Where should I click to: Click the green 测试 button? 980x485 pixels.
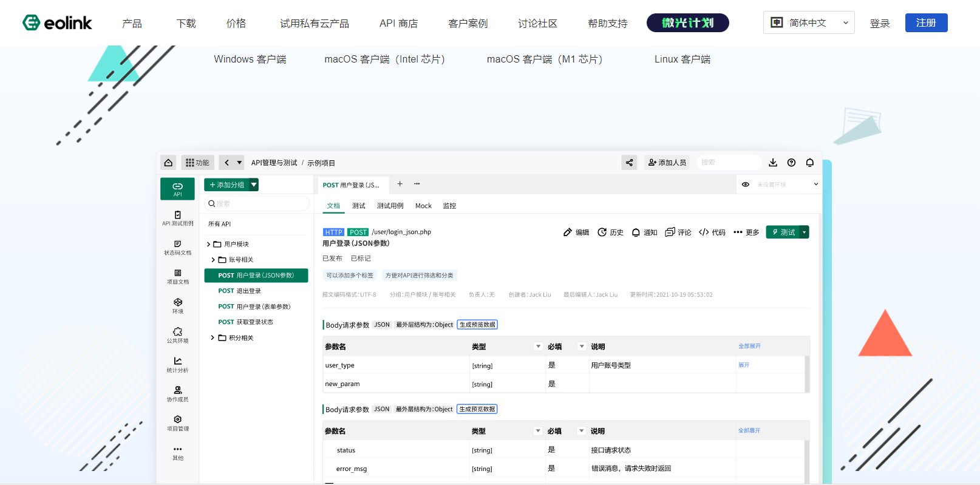tap(782, 232)
